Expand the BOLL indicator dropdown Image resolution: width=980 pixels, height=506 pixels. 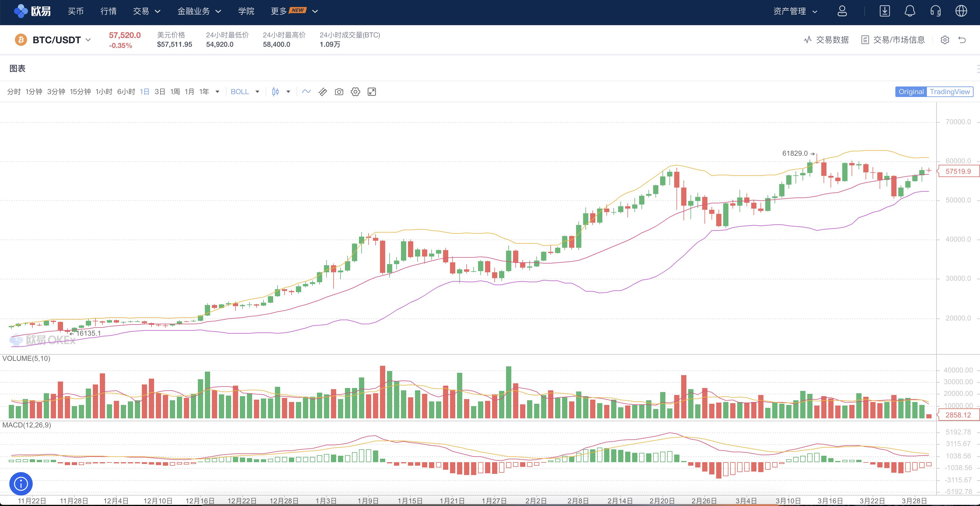[257, 92]
